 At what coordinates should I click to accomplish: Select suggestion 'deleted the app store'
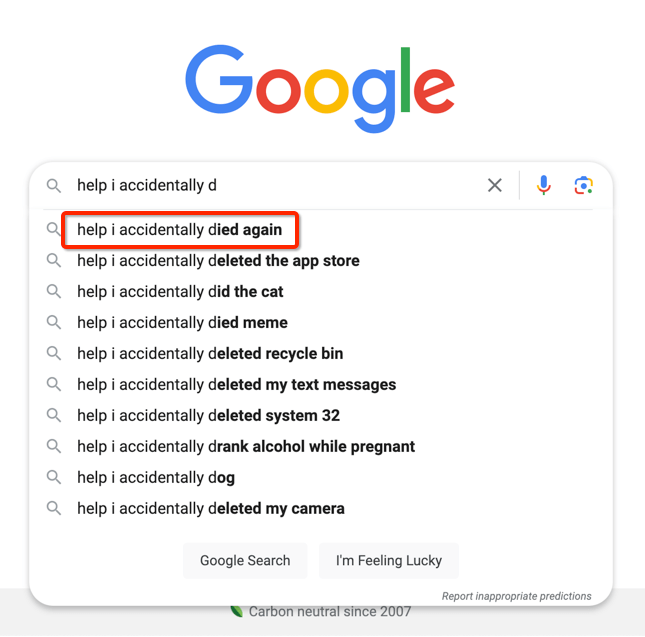(218, 261)
